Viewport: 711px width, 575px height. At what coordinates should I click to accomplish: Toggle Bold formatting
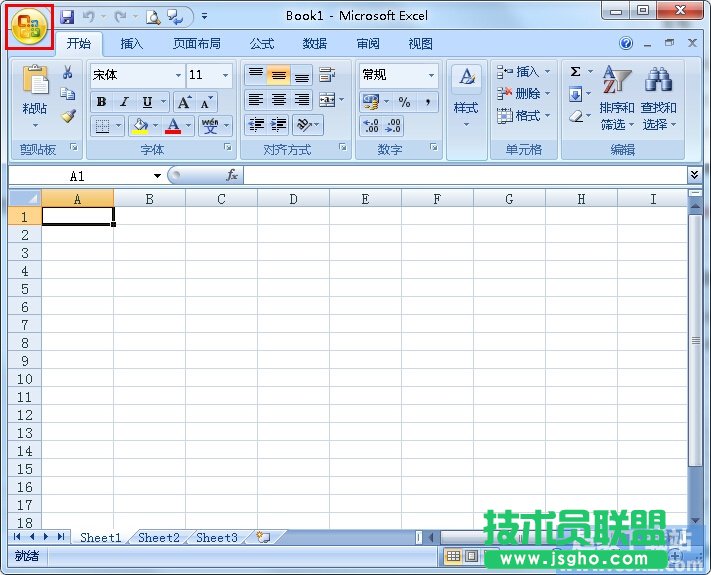pos(101,102)
